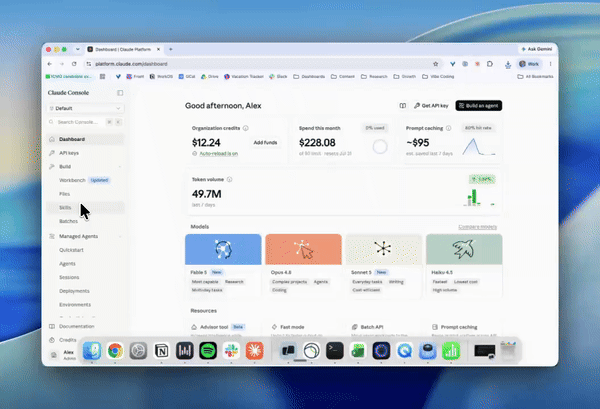Viewport: 600px width, 409px height.
Task: Open the Vibe Coding bookmarks folder
Action: tap(438, 77)
